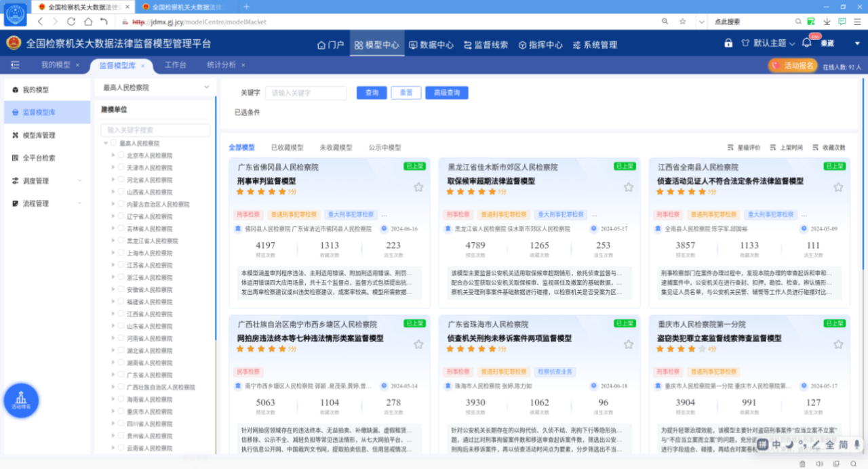Open 数据中心 in top navigation
The height and width of the screenshot is (469, 868).
click(x=431, y=45)
